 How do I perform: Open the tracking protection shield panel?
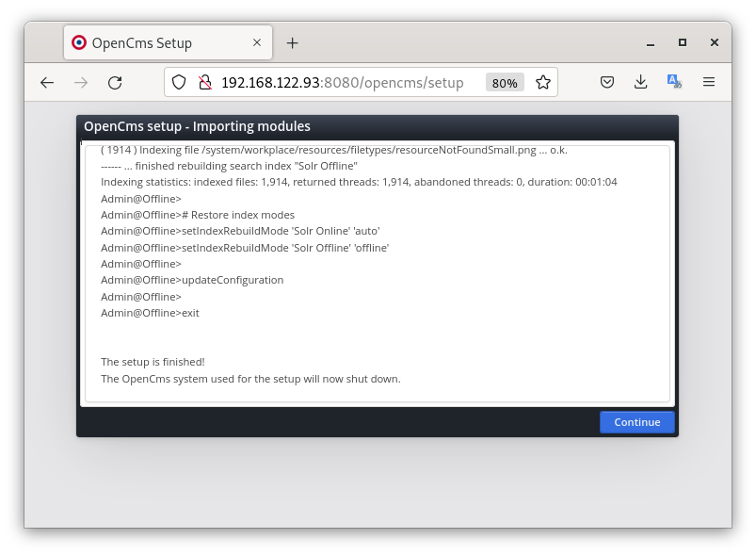179,83
